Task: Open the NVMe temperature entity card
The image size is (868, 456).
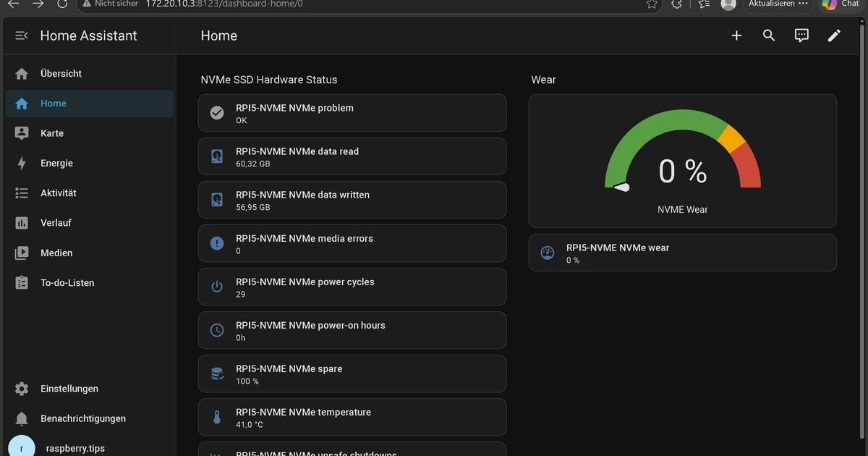Action: [x=352, y=417]
